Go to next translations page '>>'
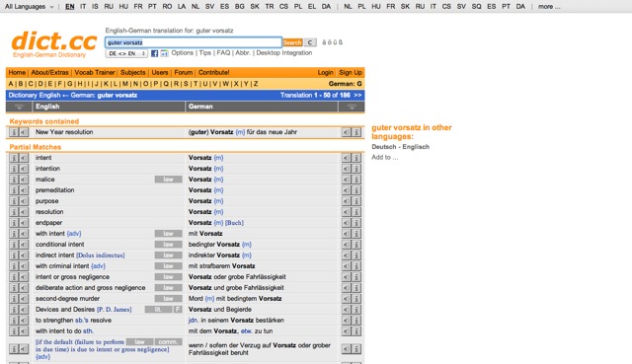Viewport: 632px width, 364px height. click(x=357, y=96)
